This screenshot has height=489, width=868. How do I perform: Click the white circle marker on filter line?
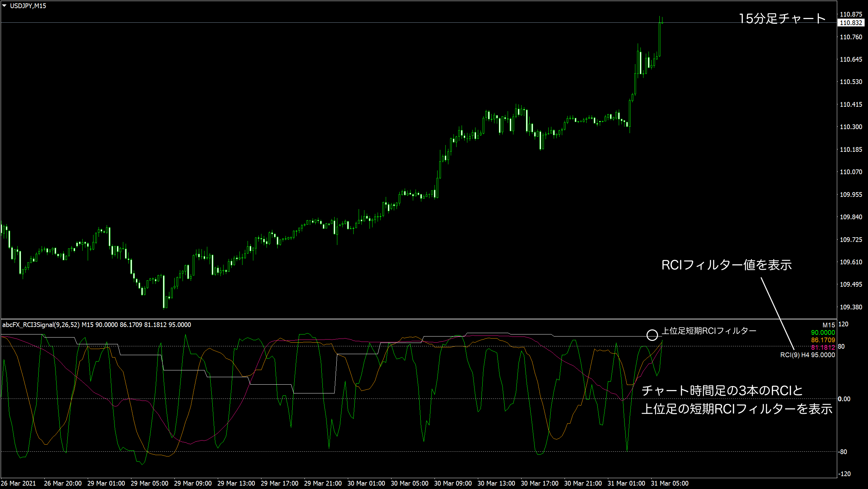(x=652, y=335)
